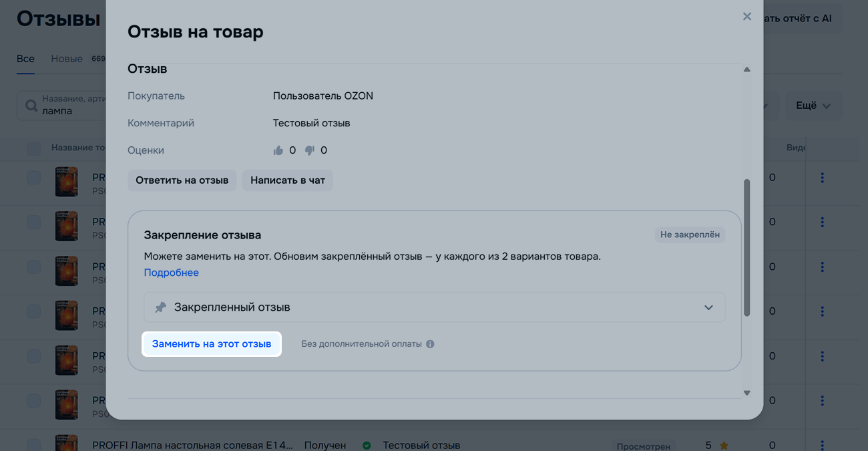Open three-dot menu for second review row
868x451 pixels.
(822, 222)
